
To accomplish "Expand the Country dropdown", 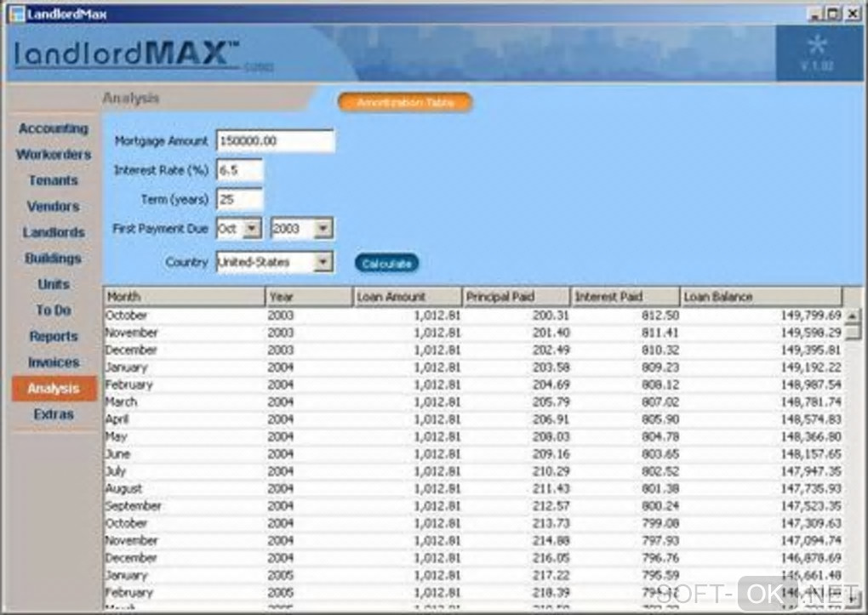I will tap(323, 262).
